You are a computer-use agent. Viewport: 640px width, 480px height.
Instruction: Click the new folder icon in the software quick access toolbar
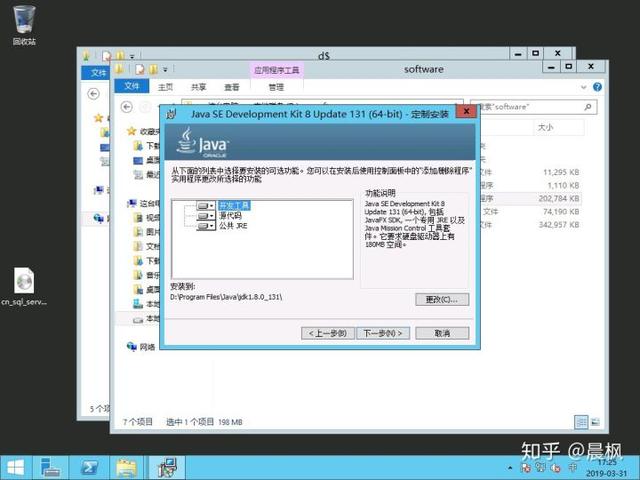point(153,69)
